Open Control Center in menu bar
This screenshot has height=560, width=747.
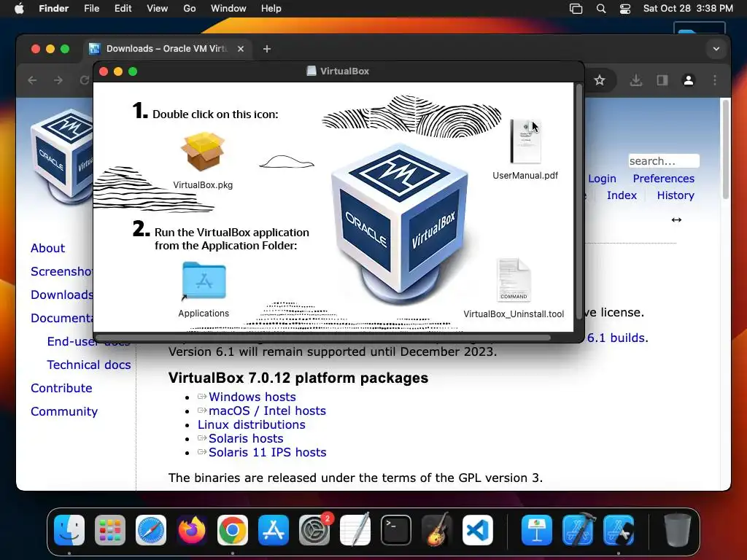(625, 9)
